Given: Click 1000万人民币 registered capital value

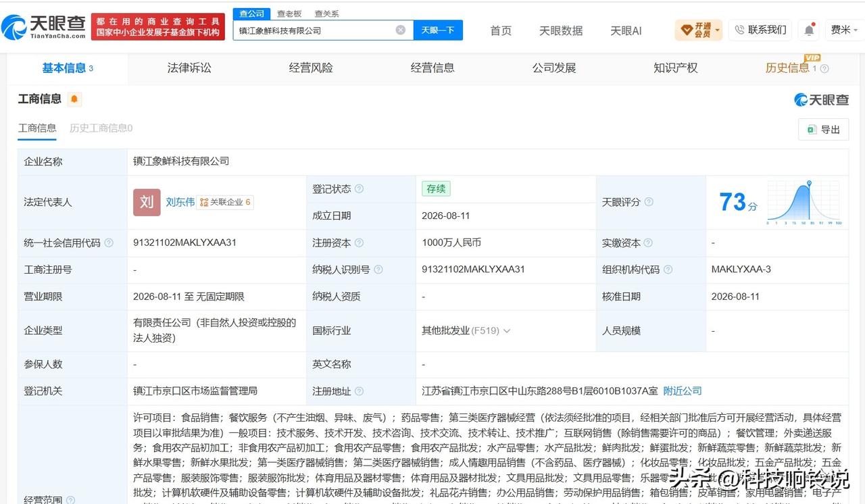Looking at the screenshot, I should tap(451, 243).
